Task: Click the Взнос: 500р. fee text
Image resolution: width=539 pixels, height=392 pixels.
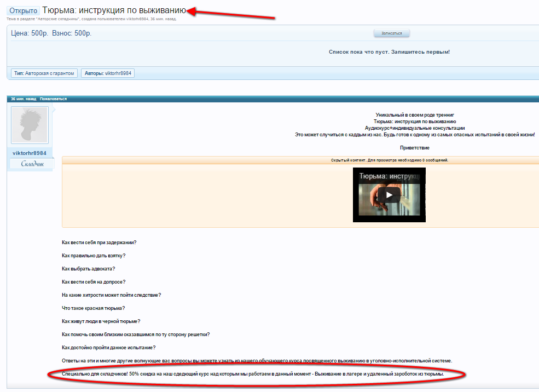Action: coord(72,33)
